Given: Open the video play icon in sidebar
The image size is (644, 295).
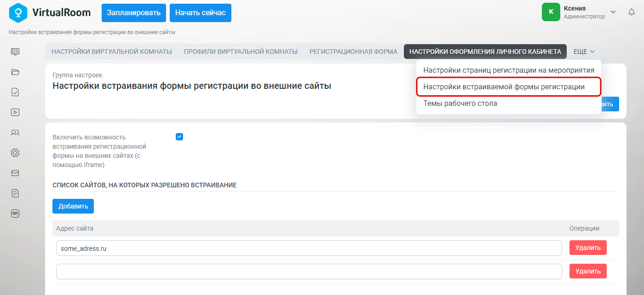Looking at the screenshot, I should [x=15, y=112].
